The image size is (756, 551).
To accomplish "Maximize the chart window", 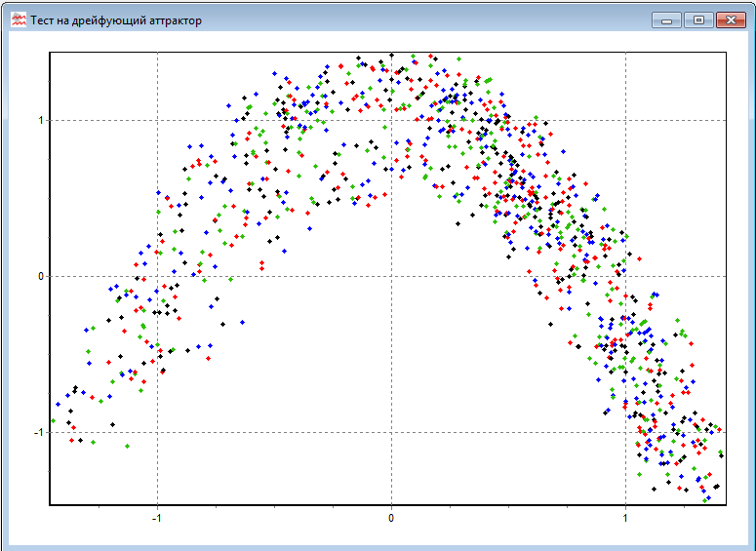I will pyautogui.click(x=697, y=20).
